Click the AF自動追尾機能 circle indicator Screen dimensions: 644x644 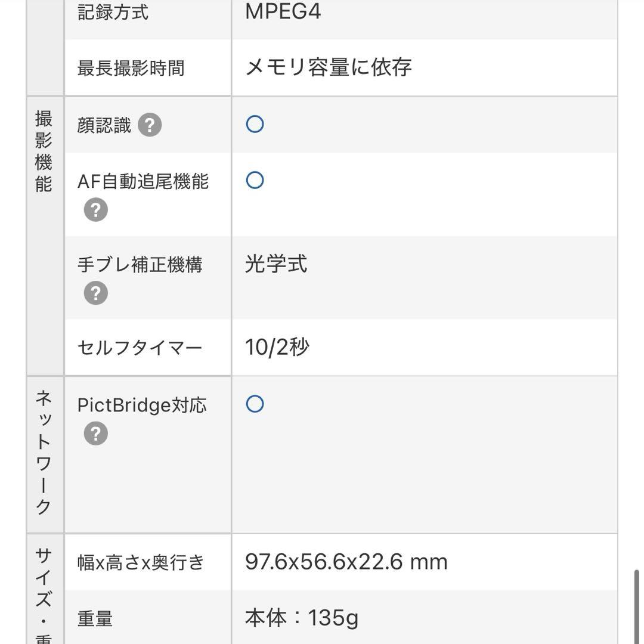(254, 180)
